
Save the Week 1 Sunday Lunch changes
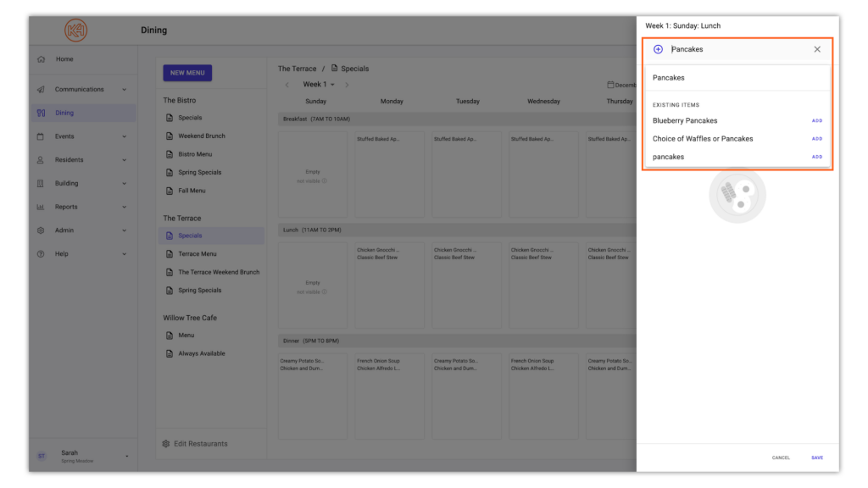pos(816,457)
